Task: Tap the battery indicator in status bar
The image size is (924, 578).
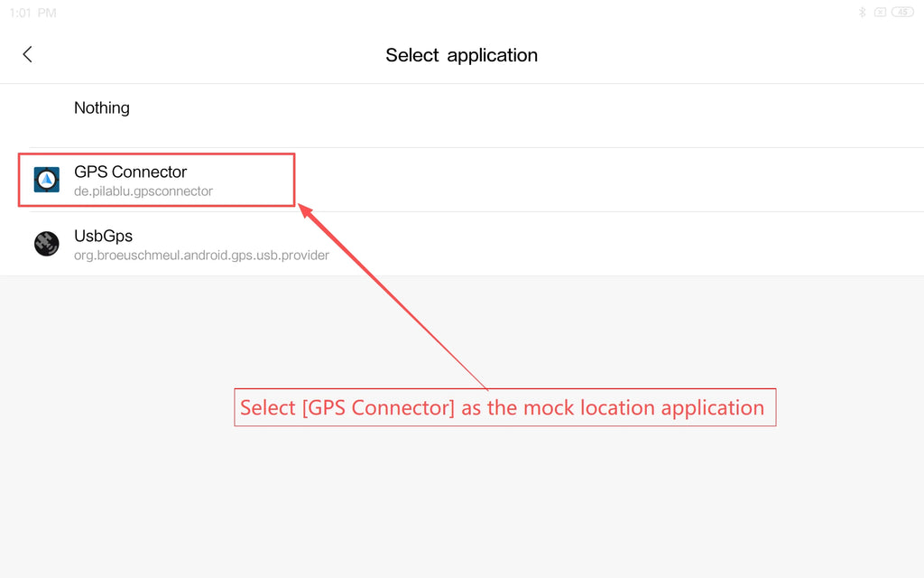Action: pos(902,12)
